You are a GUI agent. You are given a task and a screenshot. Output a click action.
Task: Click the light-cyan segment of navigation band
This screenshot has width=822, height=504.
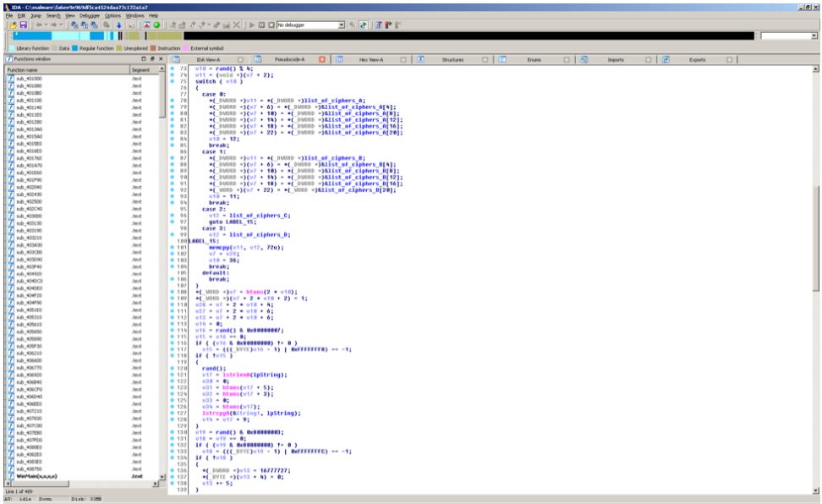tap(65, 36)
